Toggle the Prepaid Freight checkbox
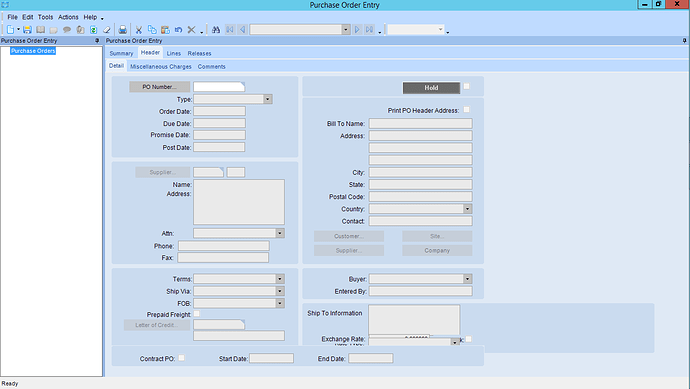The image size is (690, 389). [x=197, y=313]
